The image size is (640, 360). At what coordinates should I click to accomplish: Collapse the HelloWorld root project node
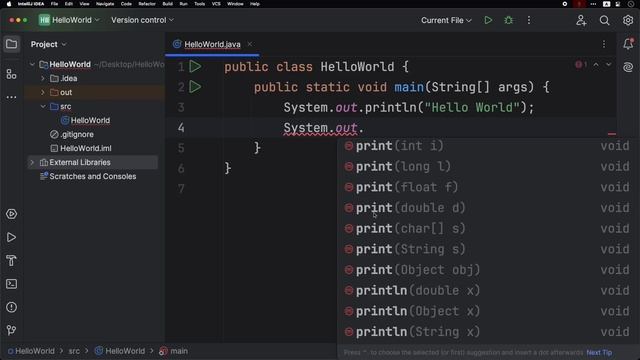(32, 64)
